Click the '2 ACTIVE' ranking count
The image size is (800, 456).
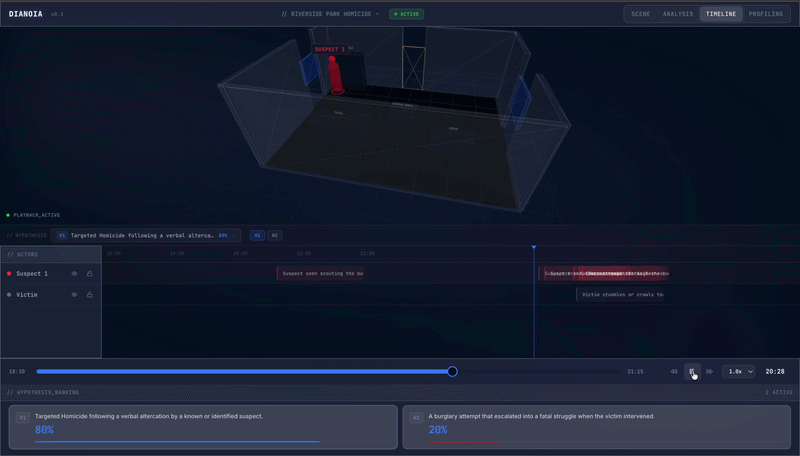tap(779, 393)
